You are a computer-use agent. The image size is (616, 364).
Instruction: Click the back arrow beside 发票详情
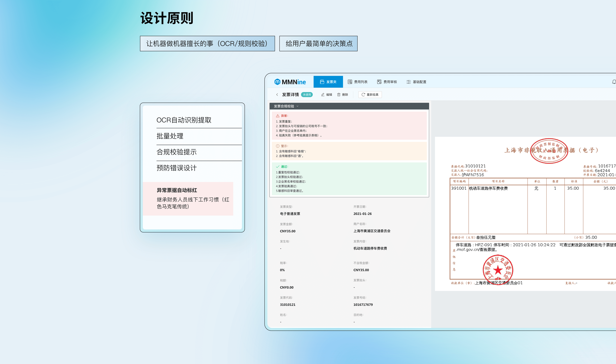pos(277,95)
